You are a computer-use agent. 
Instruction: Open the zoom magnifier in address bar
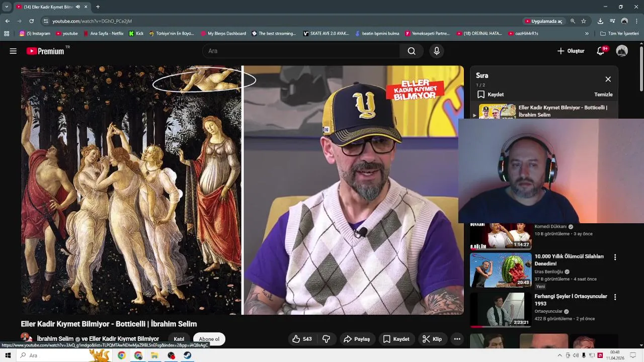pos(573,21)
